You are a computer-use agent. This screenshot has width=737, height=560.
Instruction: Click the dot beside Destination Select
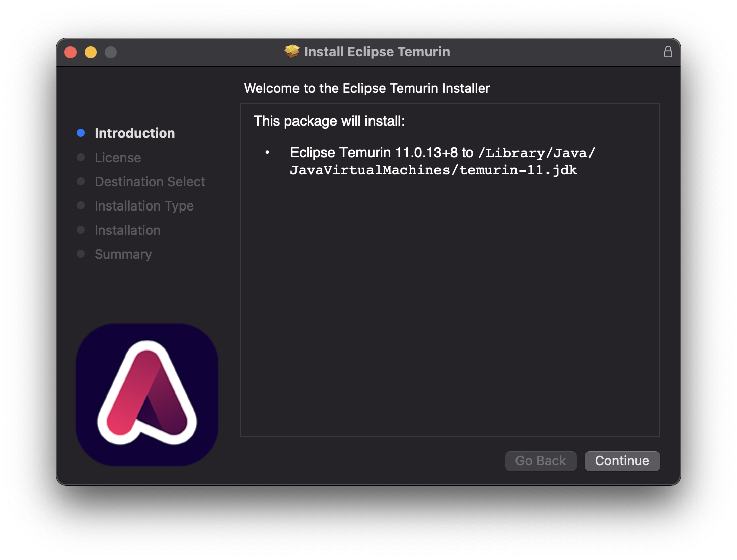point(81,181)
